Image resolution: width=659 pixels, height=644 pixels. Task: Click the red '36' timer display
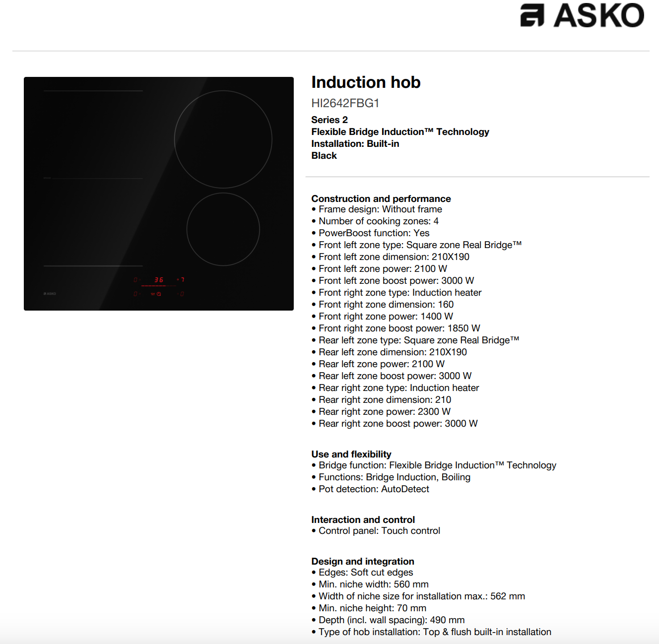pyautogui.click(x=159, y=280)
